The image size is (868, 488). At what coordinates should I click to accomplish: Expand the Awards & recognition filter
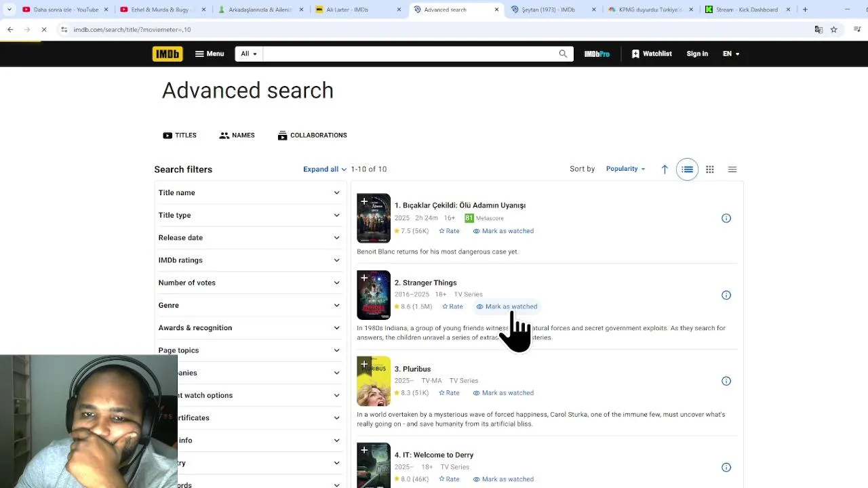pyautogui.click(x=250, y=327)
